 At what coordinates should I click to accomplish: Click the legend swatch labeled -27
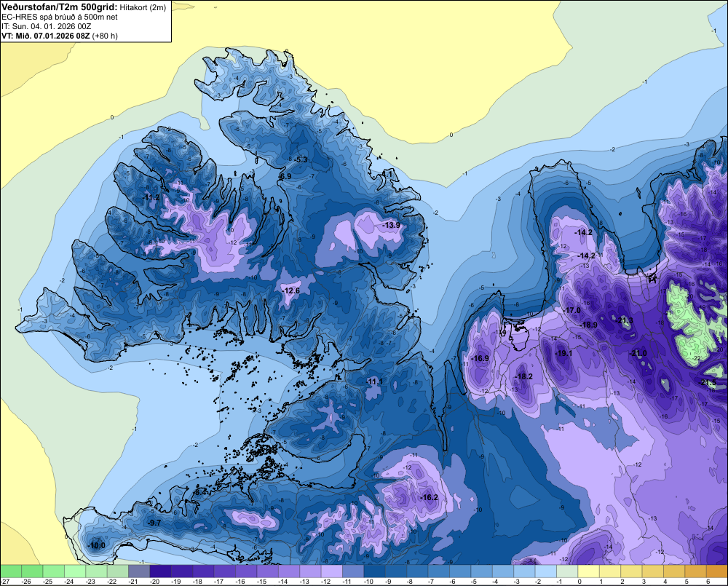pos(11,571)
